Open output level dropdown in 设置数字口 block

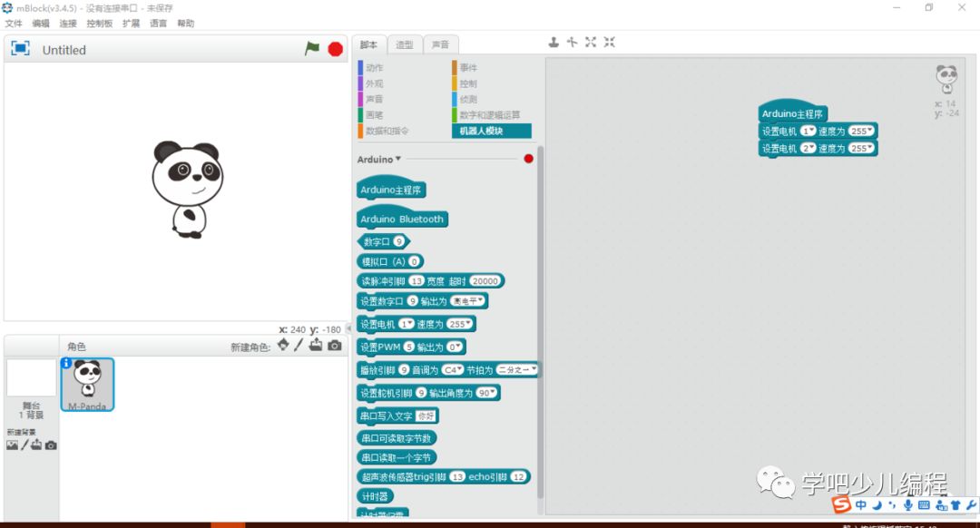coord(467,300)
